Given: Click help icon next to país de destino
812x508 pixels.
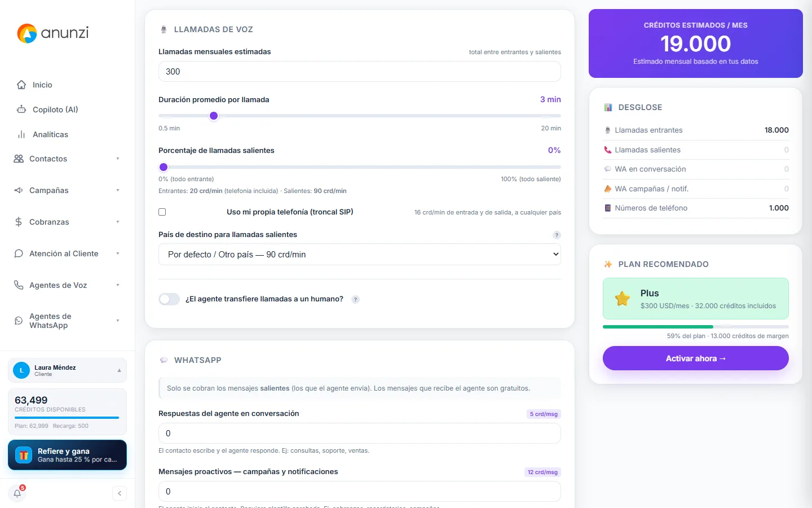Looking at the screenshot, I should click(557, 235).
